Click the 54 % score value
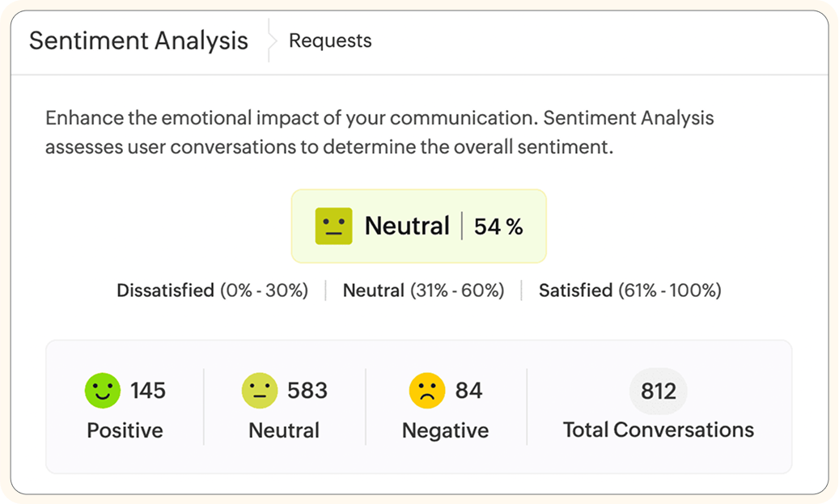The image size is (839, 504). click(498, 227)
